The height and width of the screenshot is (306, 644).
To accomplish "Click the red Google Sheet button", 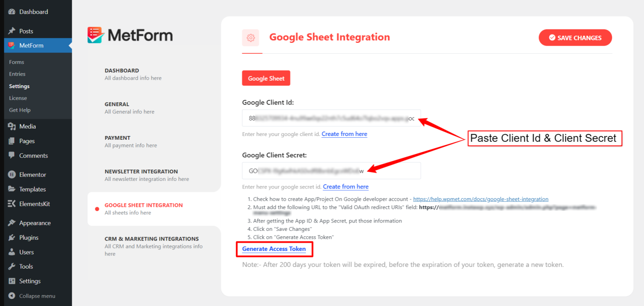I will tap(266, 78).
